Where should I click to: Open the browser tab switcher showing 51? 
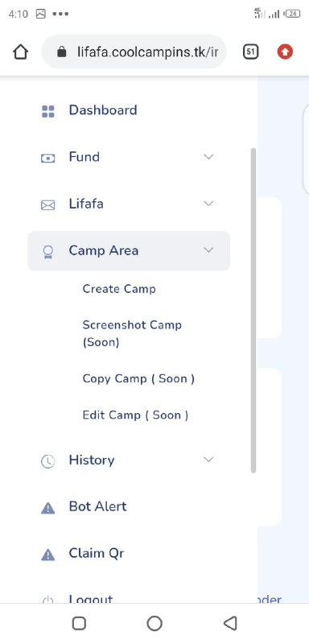coord(251,52)
